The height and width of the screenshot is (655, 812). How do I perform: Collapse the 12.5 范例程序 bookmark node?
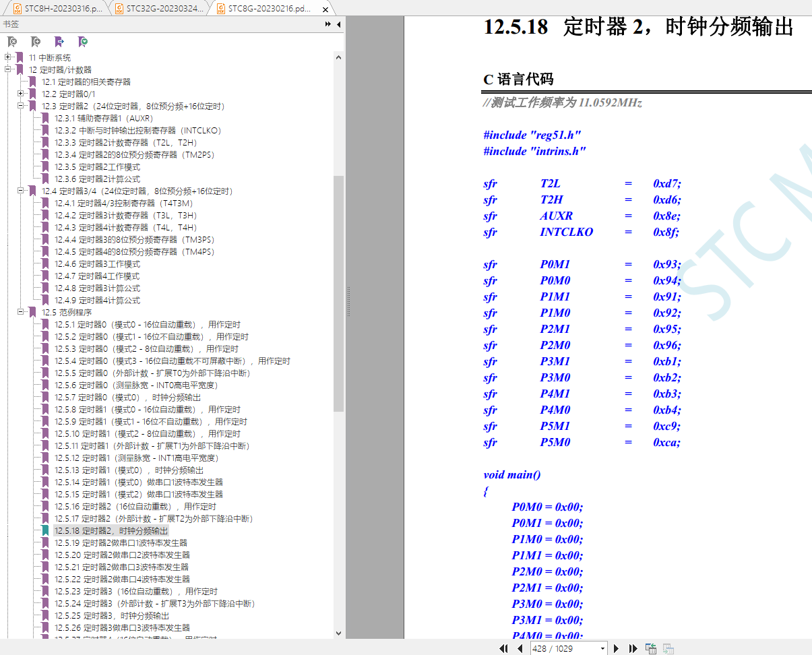(x=21, y=312)
